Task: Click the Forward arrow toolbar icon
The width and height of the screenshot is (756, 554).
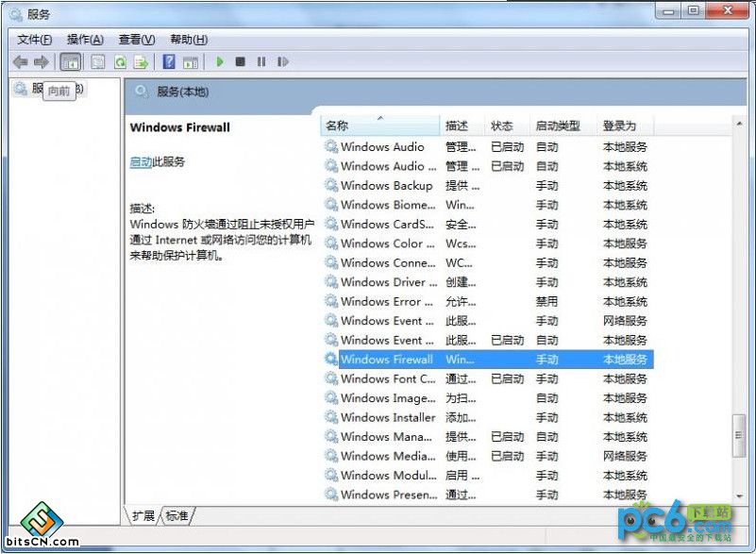Action: [x=42, y=61]
